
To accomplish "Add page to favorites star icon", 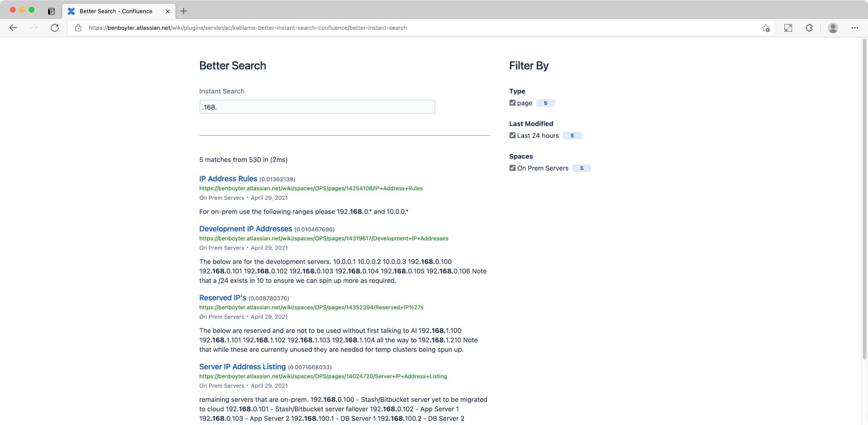I will pos(766,28).
